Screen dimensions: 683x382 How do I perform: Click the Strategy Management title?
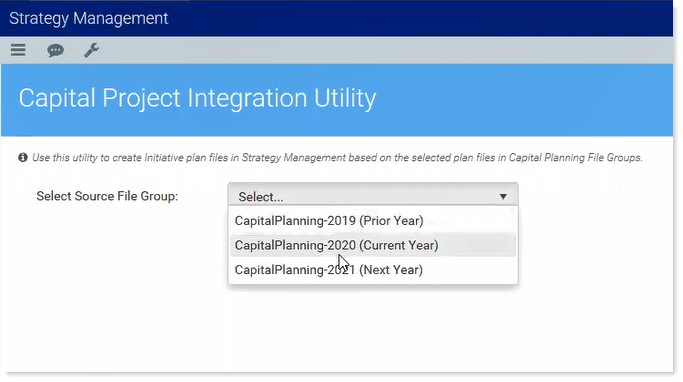[88, 18]
